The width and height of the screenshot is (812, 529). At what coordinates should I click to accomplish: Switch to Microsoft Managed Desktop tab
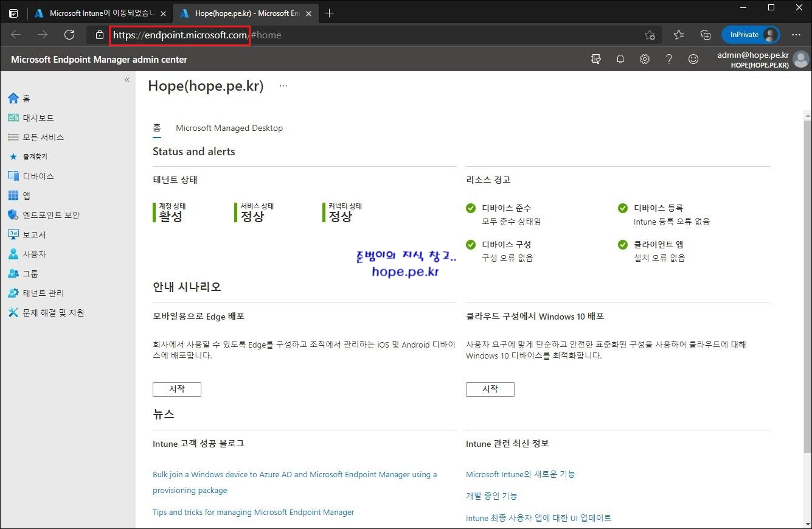pyautogui.click(x=229, y=128)
